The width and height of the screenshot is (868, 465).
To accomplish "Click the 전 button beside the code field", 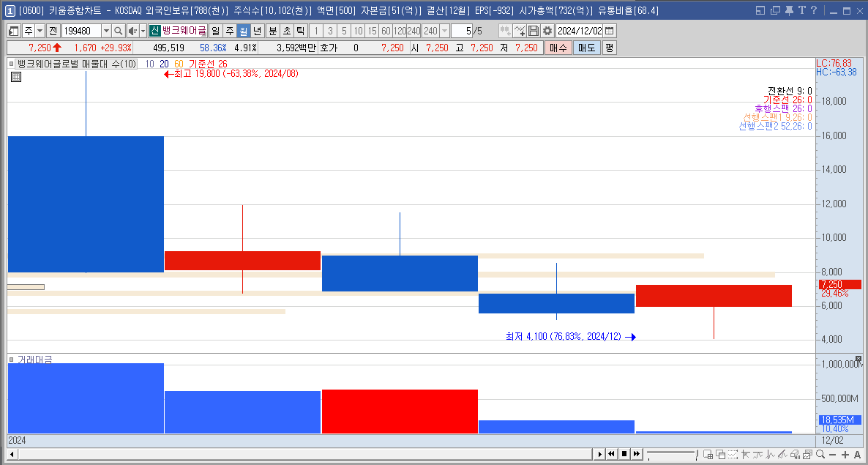I will pyautogui.click(x=53, y=31).
